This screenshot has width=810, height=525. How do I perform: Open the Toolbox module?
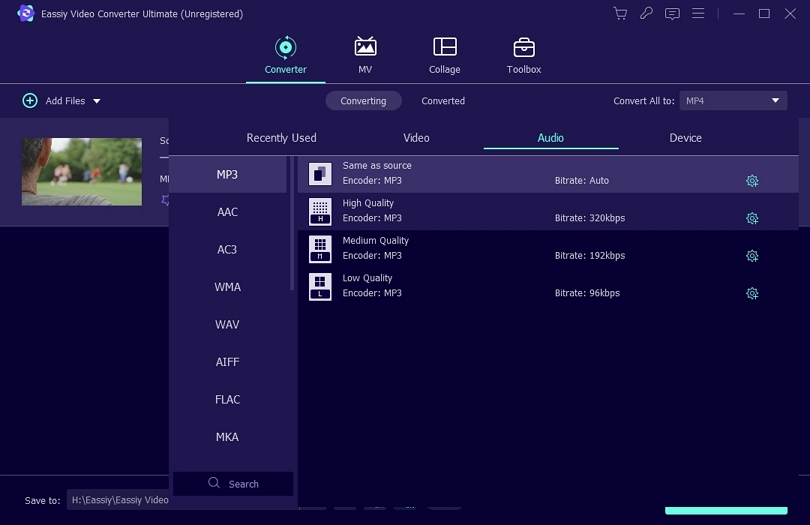[x=524, y=55]
